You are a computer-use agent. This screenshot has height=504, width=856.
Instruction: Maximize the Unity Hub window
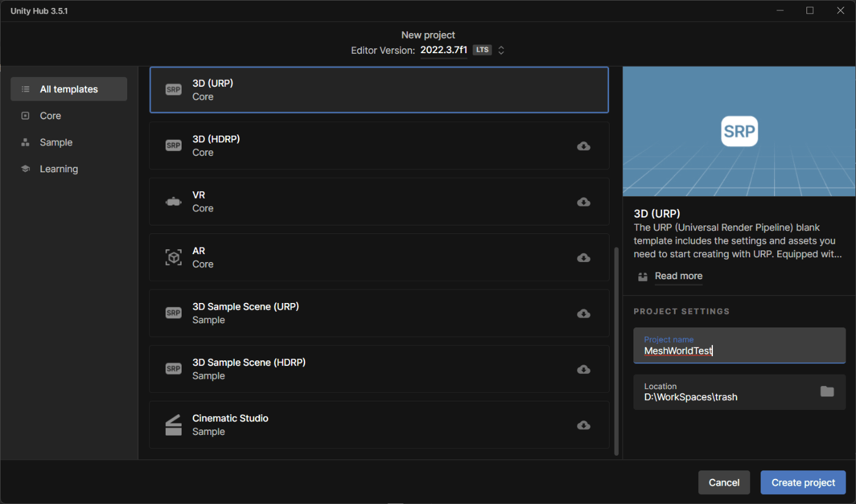tap(810, 10)
